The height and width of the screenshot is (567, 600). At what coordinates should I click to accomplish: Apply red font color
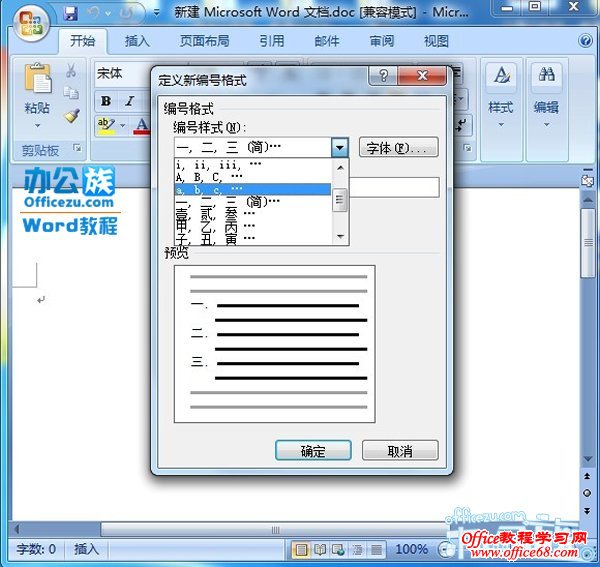142,125
